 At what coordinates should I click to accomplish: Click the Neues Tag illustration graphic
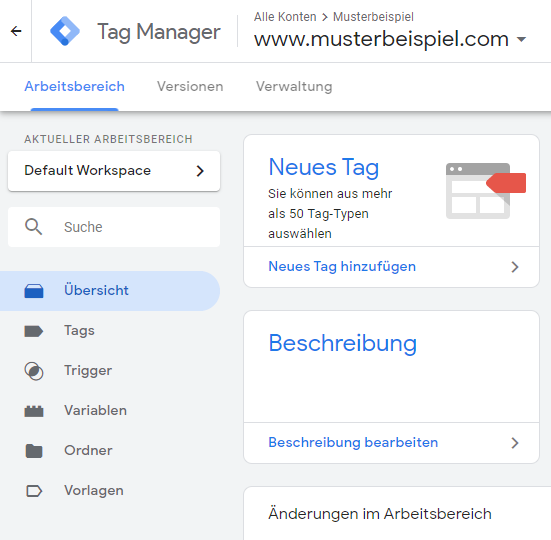486,191
